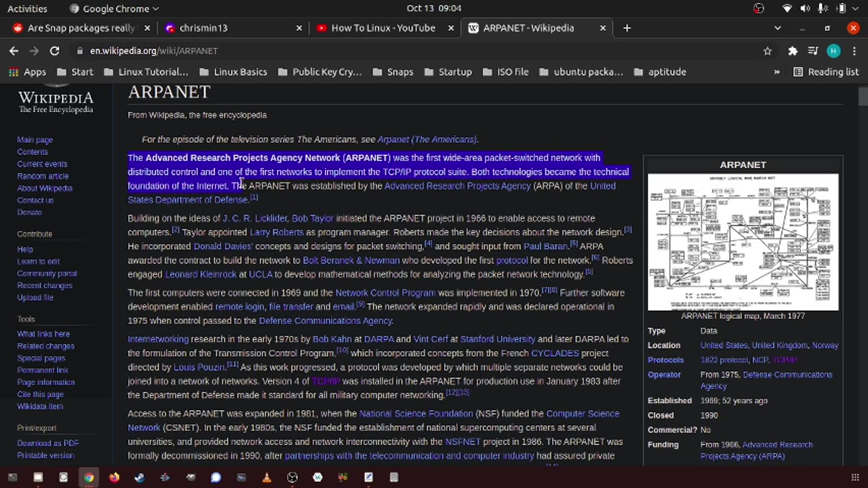Open the Start bookmarks folder
The image size is (868, 488).
[75, 72]
